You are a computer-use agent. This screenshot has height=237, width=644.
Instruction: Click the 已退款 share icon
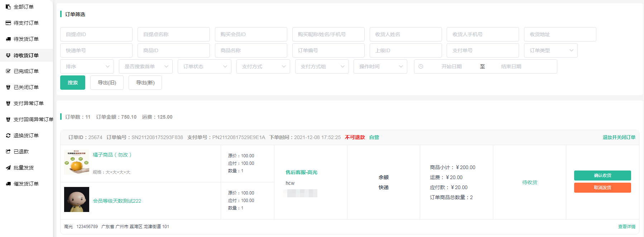click(8, 152)
